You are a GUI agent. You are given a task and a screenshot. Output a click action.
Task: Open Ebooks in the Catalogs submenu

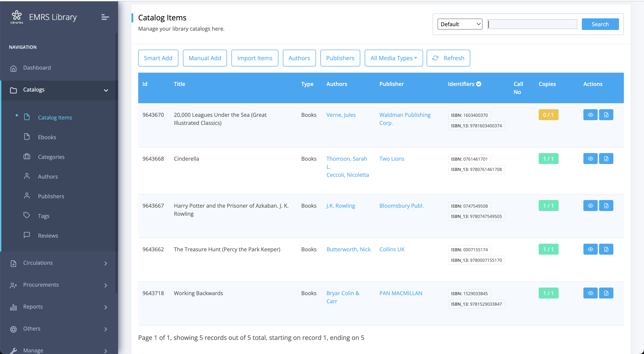47,137
